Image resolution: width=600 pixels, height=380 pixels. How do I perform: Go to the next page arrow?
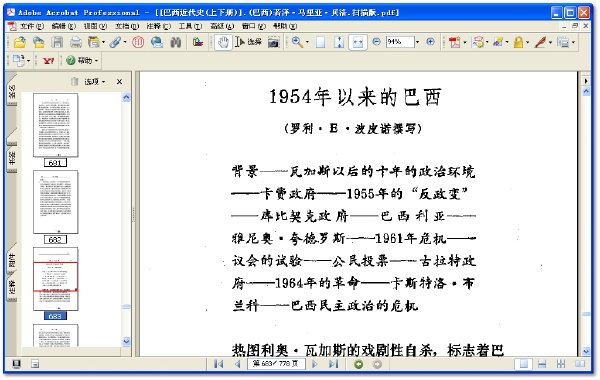[x=315, y=364]
